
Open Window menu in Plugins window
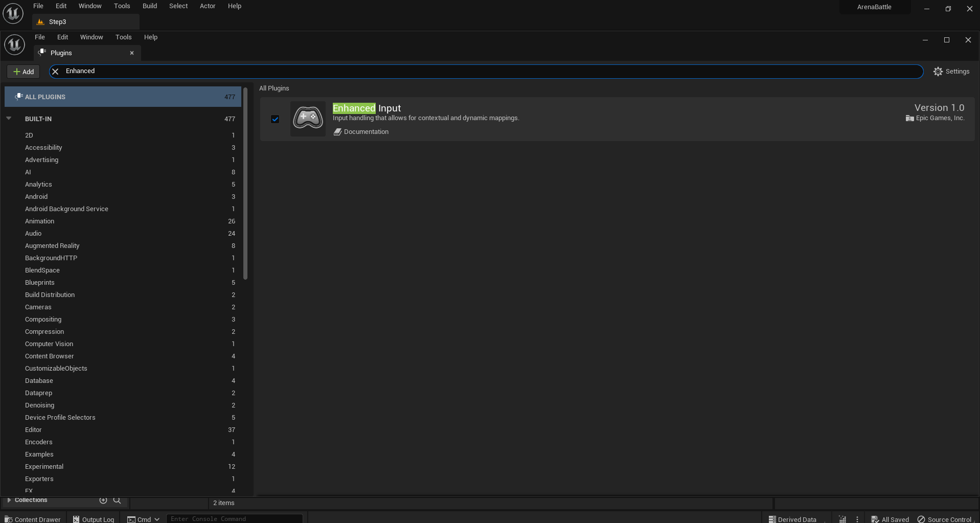[92, 37]
